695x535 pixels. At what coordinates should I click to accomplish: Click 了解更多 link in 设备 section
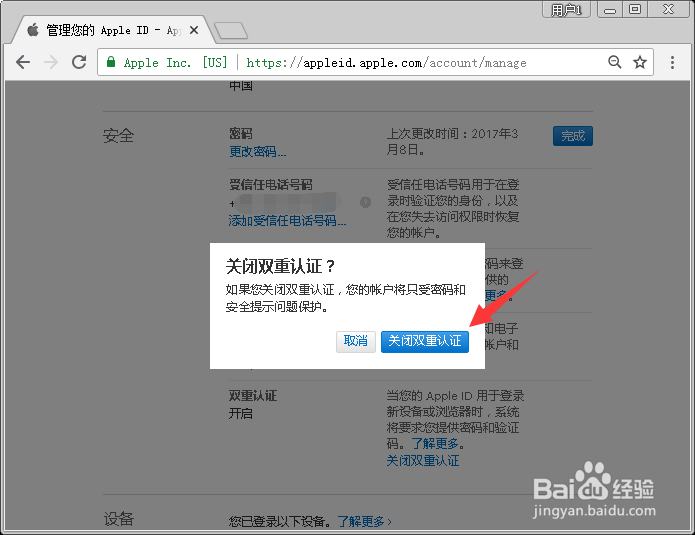(364, 522)
